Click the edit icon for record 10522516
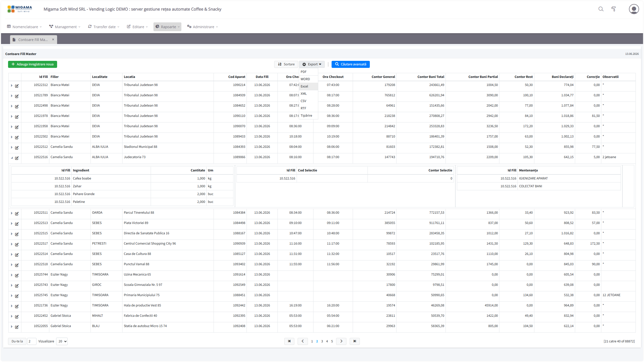This screenshot has width=644, height=362. 17,158
